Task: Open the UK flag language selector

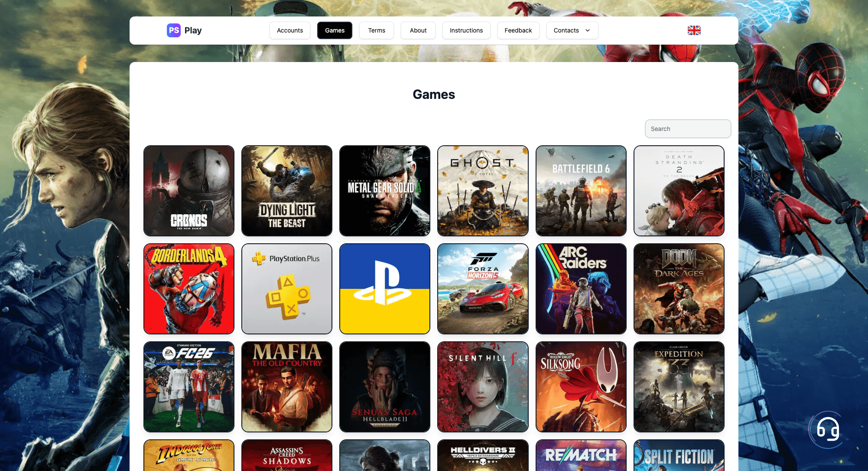Action: (x=694, y=30)
